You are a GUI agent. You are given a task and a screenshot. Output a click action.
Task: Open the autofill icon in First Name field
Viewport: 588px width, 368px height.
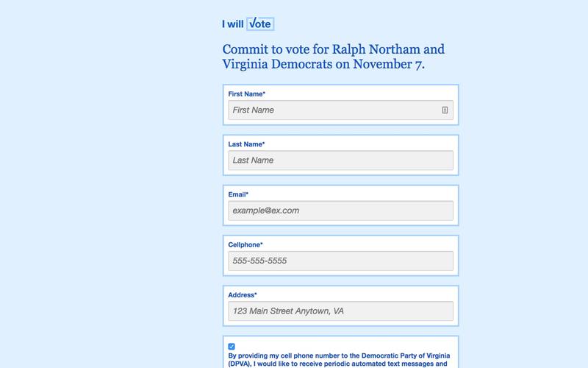(x=445, y=110)
